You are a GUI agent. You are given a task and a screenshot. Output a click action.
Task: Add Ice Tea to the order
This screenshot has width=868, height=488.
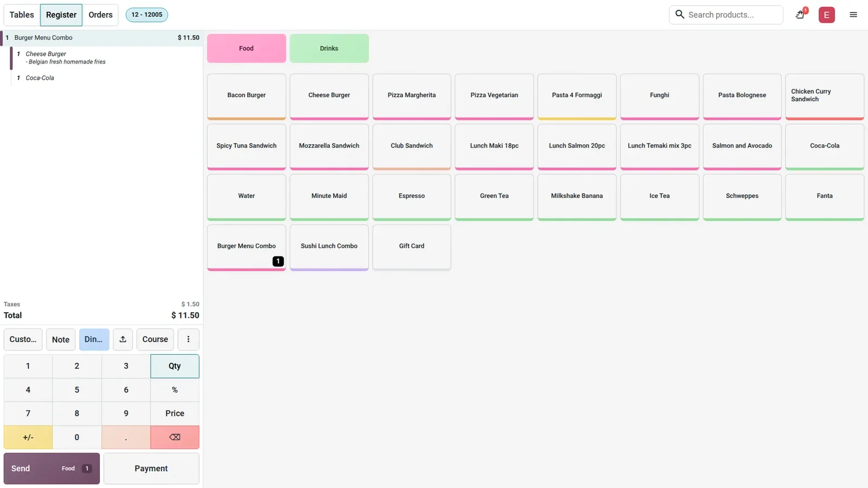(660, 197)
